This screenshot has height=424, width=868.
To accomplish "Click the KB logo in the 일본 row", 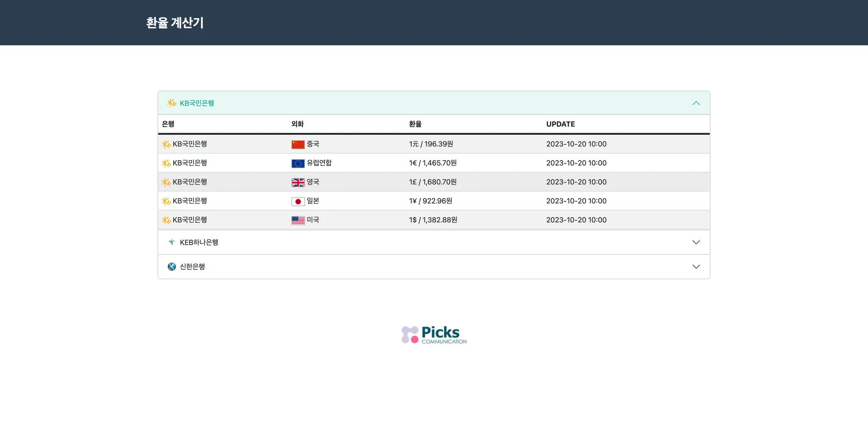I will (x=166, y=201).
